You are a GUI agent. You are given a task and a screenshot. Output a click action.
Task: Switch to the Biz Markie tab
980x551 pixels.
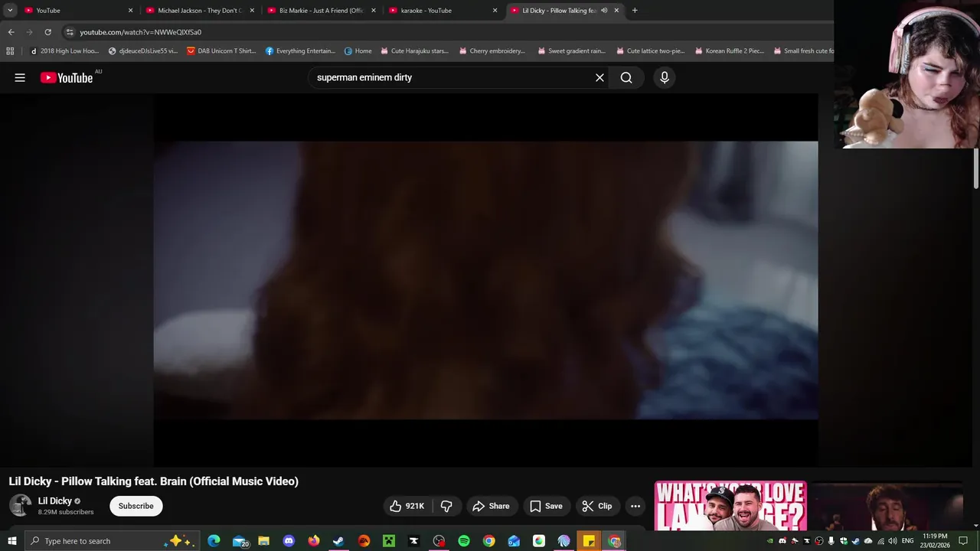321,11
